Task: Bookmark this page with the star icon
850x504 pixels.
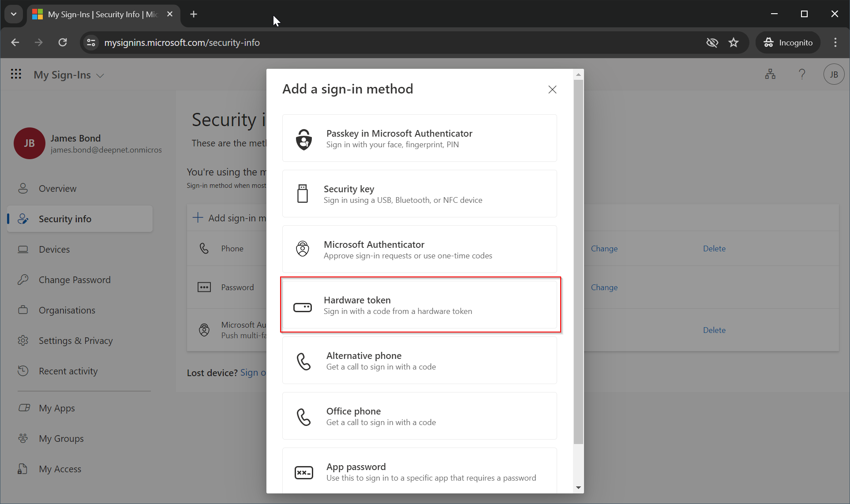Action: click(734, 42)
